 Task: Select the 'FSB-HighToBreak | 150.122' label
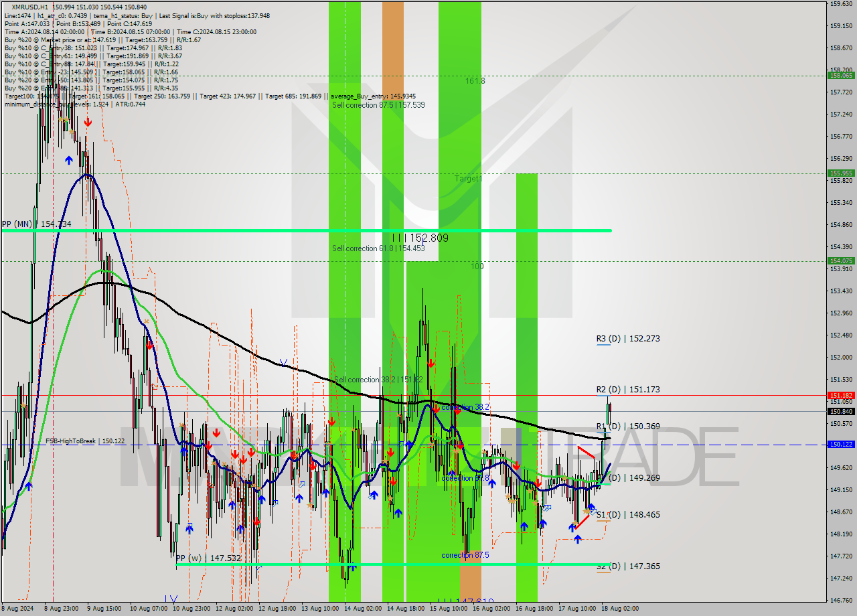[x=85, y=441]
